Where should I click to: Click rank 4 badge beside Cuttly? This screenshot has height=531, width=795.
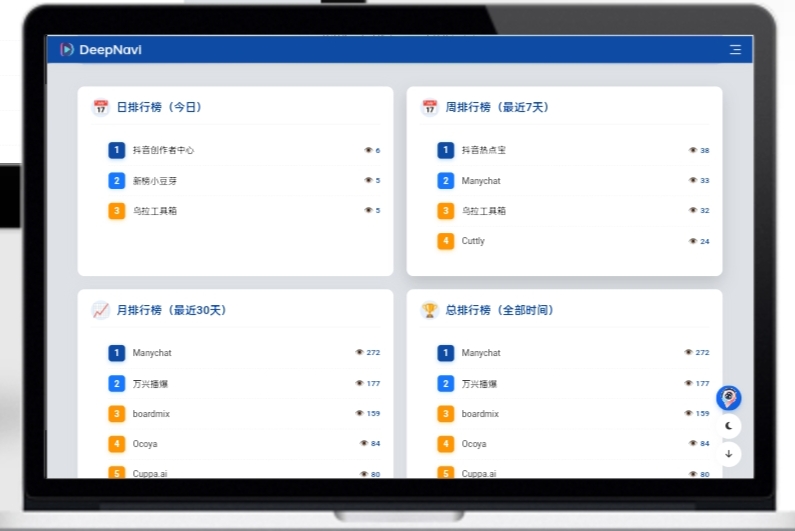[x=446, y=241]
